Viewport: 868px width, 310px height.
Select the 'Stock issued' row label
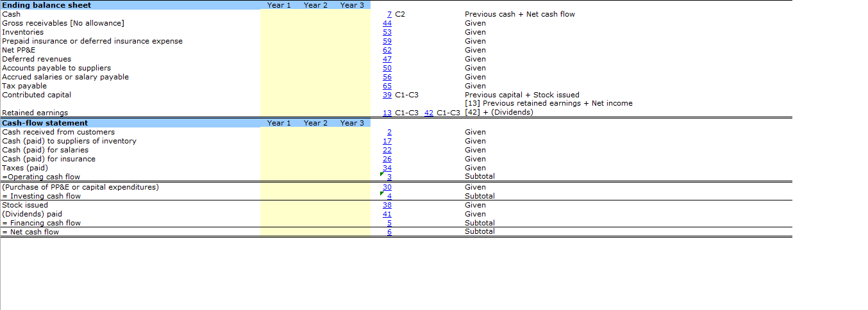click(x=25, y=205)
